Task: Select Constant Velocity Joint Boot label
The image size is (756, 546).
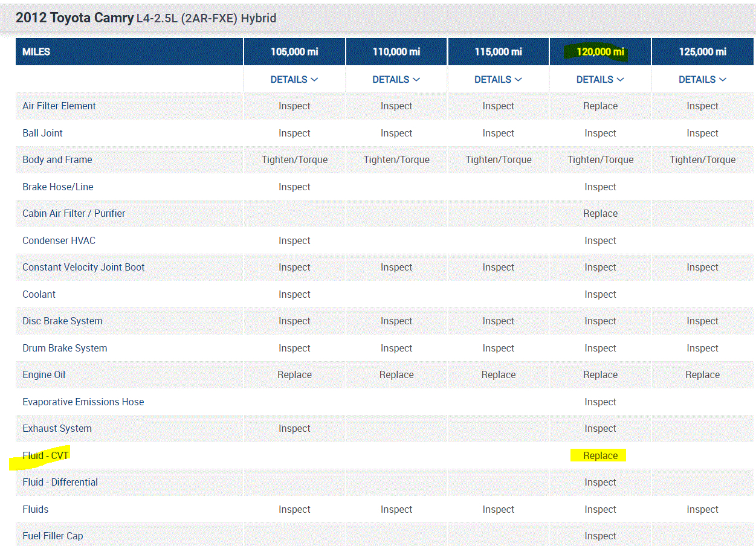Action: [83, 267]
